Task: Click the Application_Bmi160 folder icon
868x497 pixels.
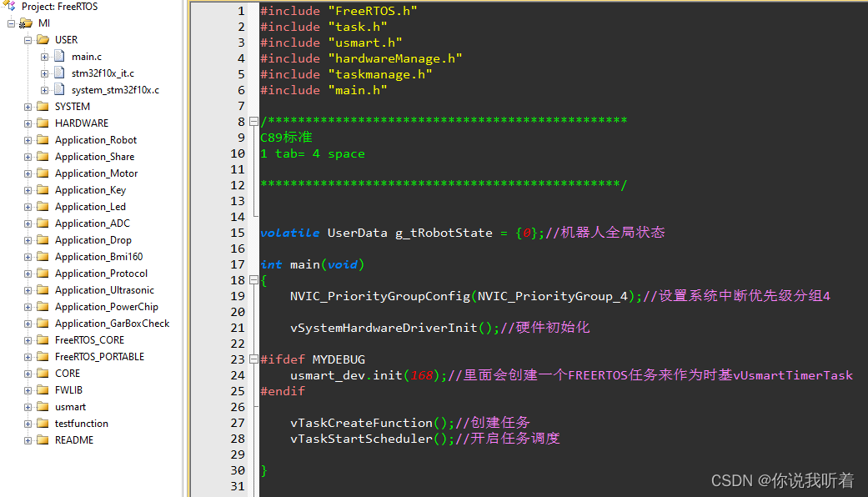Action: click(43, 256)
